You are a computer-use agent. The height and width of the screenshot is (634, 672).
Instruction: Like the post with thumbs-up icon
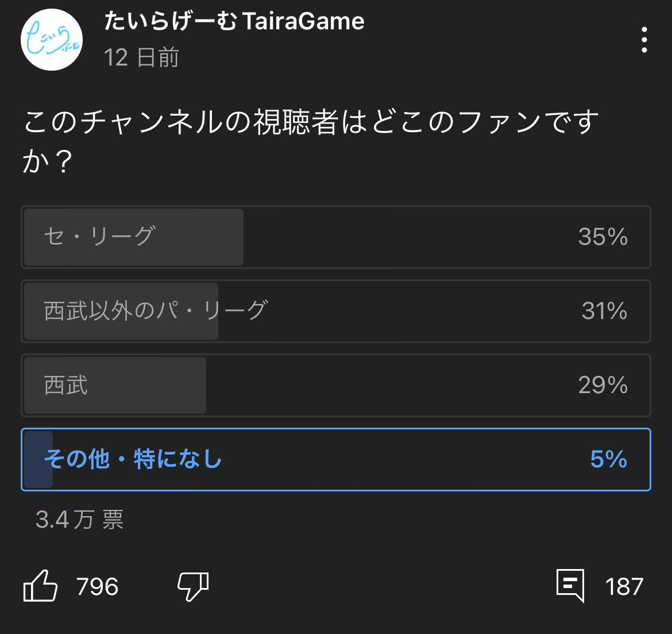[41, 586]
